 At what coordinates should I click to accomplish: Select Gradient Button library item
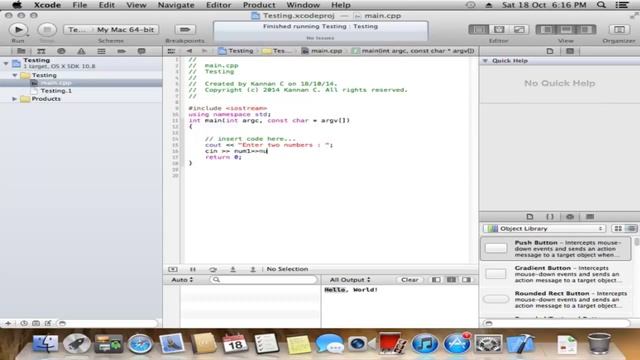coord(556,274)
